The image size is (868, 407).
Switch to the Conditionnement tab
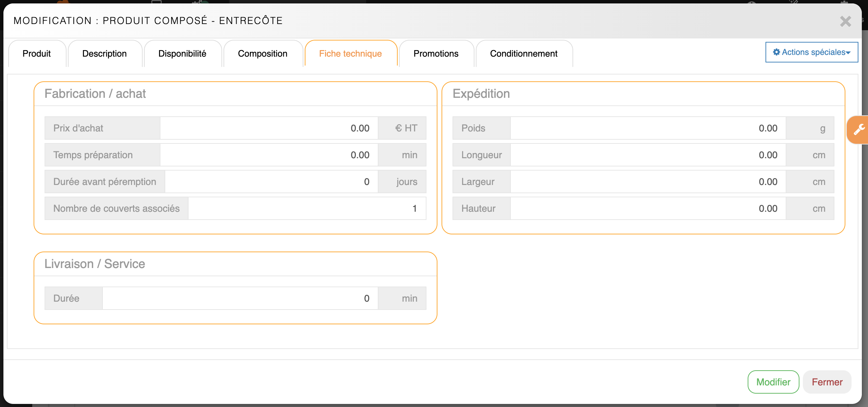pos(523,54)
